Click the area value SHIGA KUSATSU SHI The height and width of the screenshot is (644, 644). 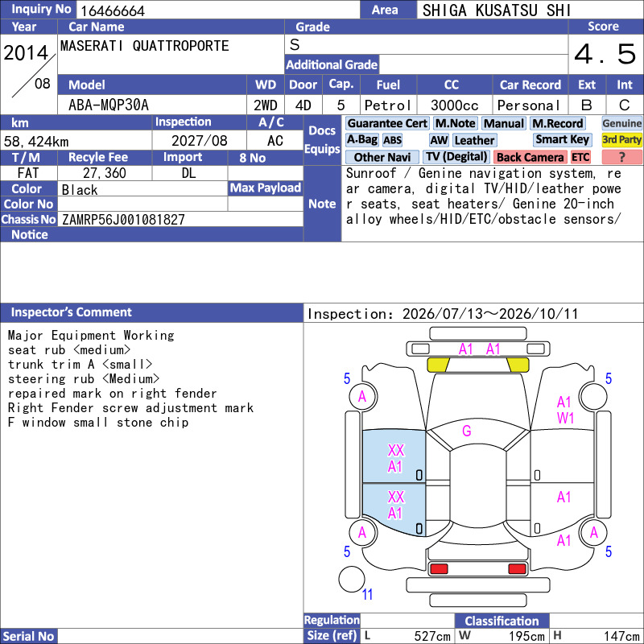496,10
